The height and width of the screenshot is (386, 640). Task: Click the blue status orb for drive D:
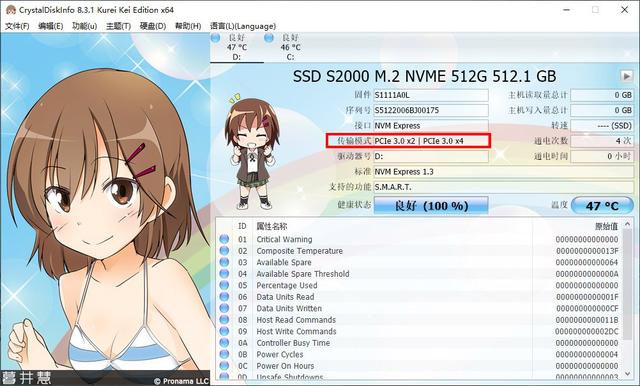[x=216, y=38]
